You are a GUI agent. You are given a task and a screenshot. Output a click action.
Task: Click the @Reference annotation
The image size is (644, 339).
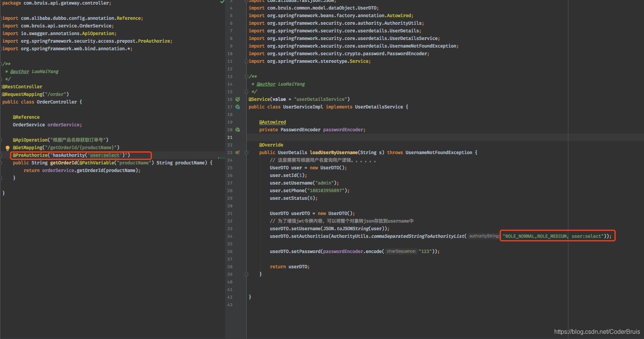[x=26, y=117]
